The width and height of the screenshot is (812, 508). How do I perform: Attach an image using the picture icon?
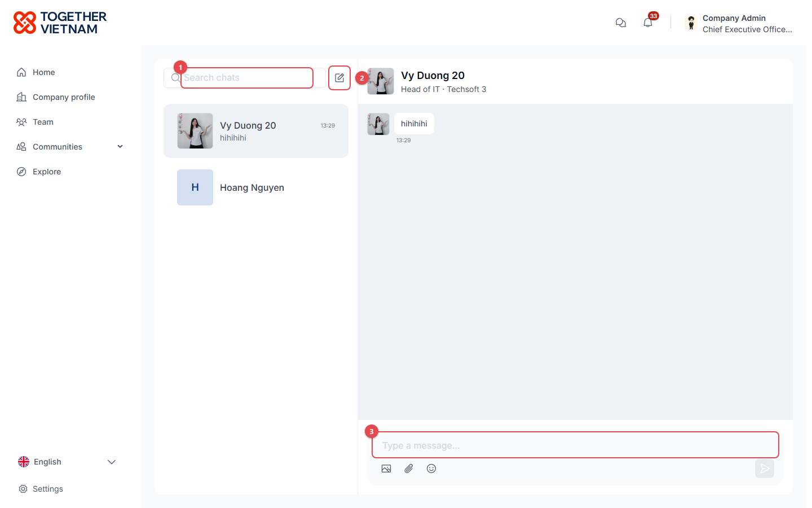point(386,468)
